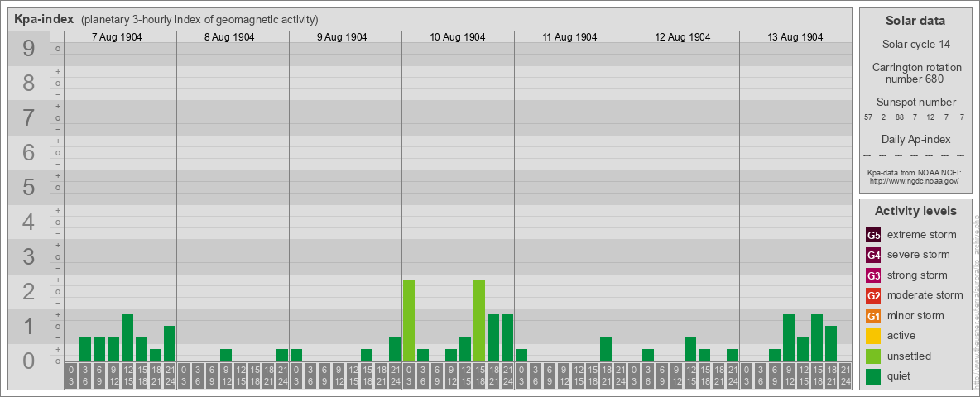Screen dimensions: 980x397
Task: Click the 'extreme storm' legend label
Action: (922, 235)
